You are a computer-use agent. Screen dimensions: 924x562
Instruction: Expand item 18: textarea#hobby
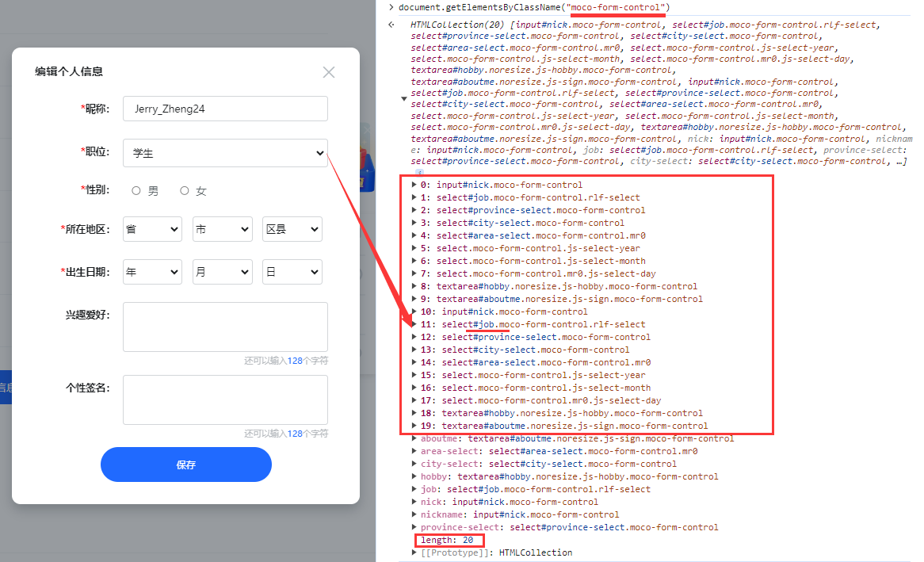click(x=414, y=413)
